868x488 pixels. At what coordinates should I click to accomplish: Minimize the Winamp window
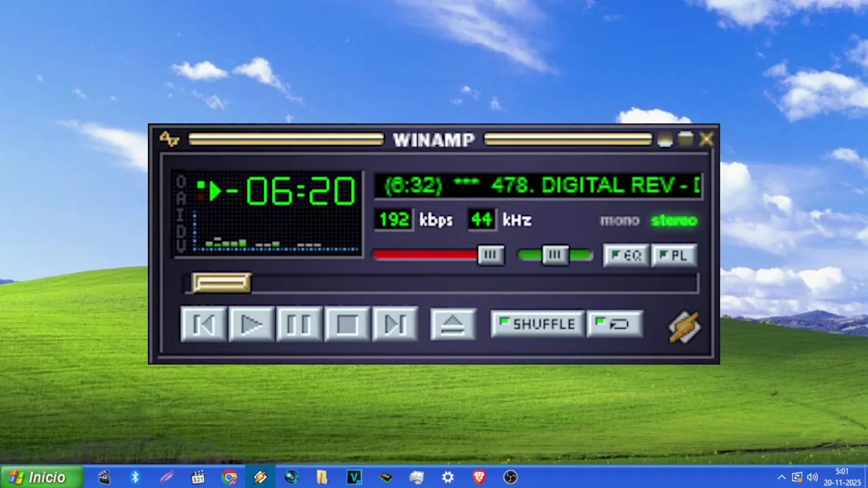665,140
